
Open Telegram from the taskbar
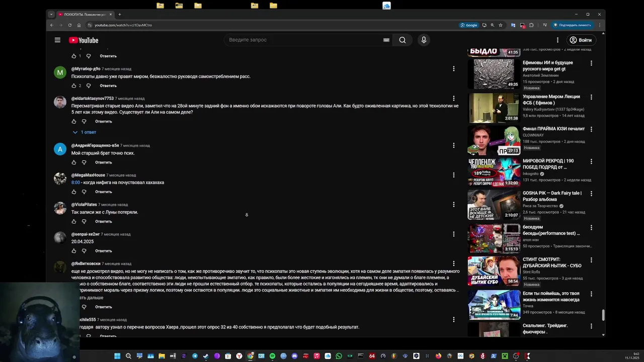click(x=195, y=356)
